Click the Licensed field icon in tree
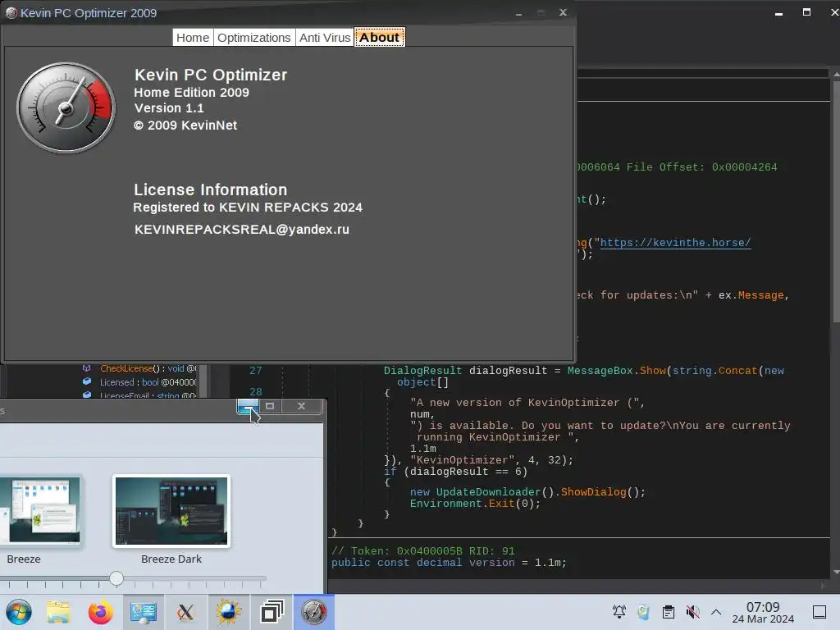 87,382
